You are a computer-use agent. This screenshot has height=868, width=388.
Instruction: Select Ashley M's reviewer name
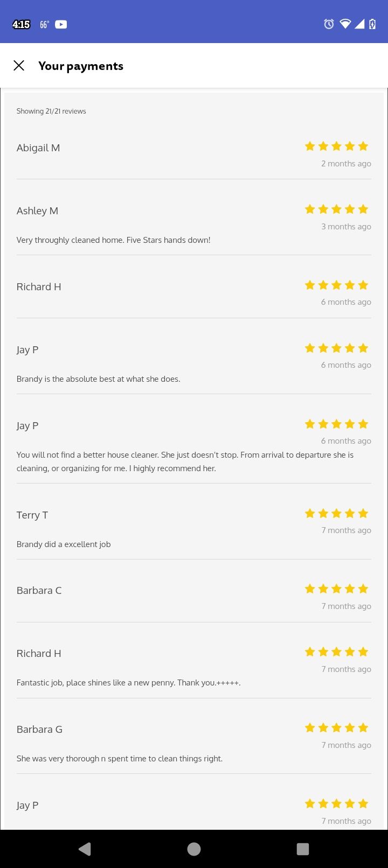pyautogui.click(x=37, y=211)
